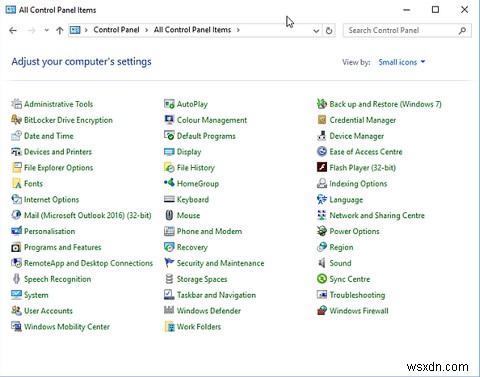Click the BitLocker Drive Encryption icon
This screenshot has height=377, width=480.
(16, 120)
